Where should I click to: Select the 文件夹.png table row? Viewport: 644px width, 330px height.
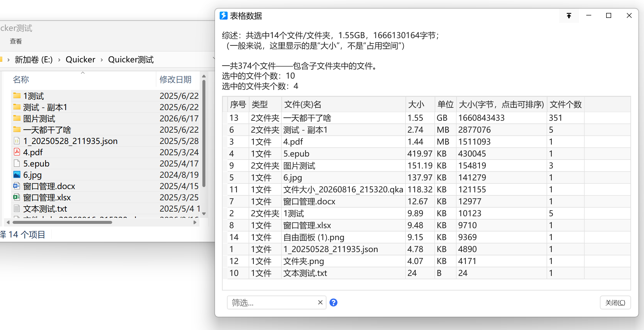click(427, 261)
